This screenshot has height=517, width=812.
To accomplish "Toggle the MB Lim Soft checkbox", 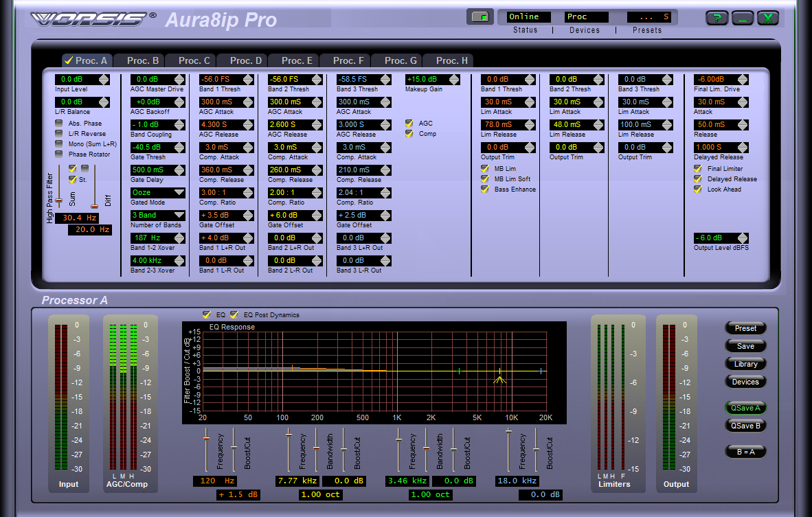I will tap(485, 179).
